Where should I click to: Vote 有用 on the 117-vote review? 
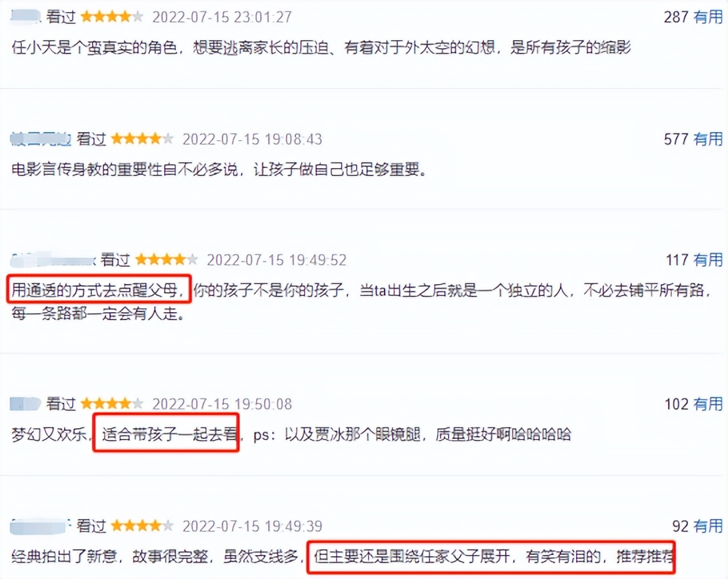point(707,259)
